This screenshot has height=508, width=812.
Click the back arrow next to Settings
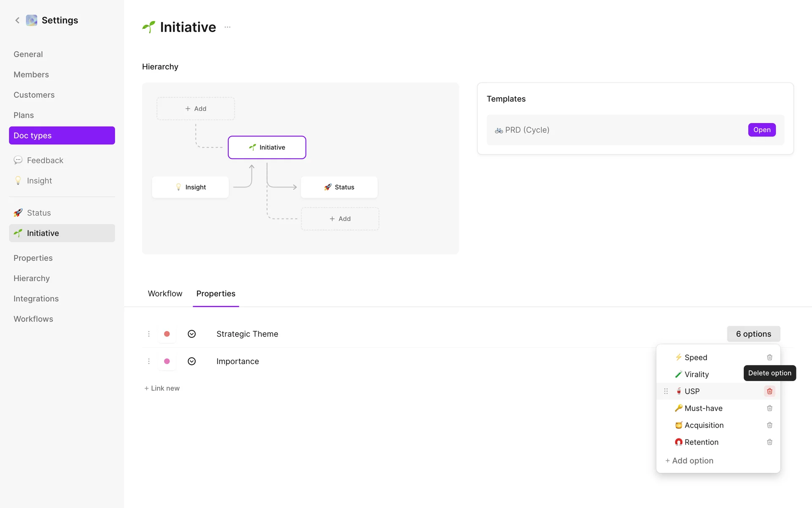pos(17,20)
